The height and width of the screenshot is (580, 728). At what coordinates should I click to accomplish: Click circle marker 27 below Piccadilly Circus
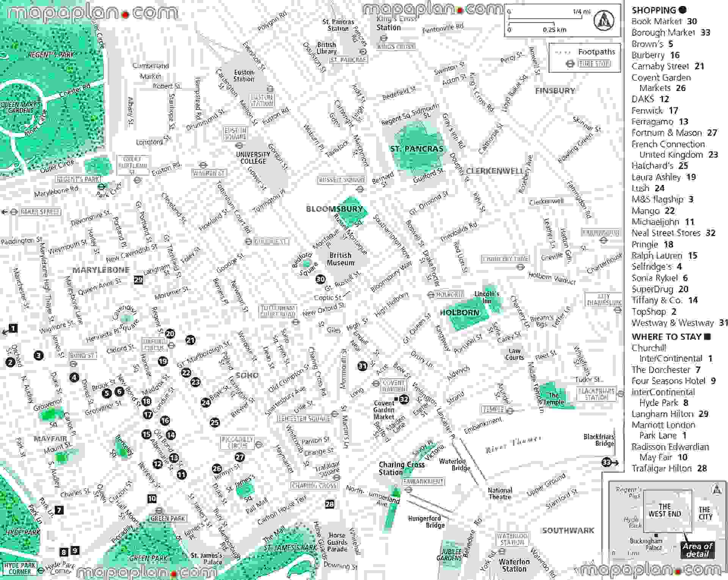point(240,457)
